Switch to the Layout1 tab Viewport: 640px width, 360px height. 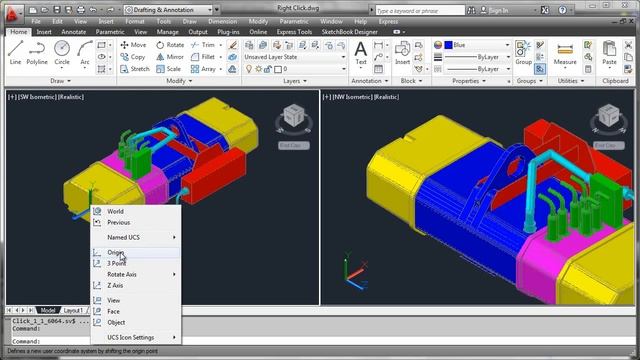73,310
